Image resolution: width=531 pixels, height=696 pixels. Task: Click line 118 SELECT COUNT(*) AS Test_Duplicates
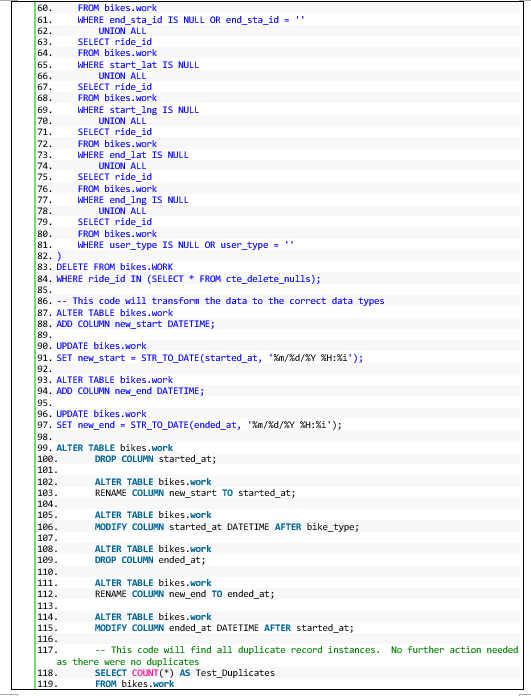(185, 673)
